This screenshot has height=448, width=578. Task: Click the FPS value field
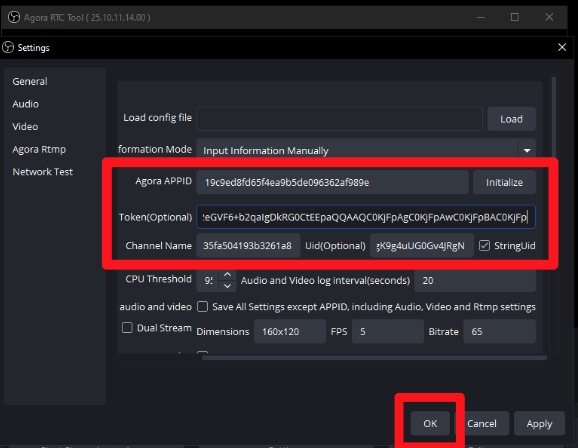(x=388, y=331)
